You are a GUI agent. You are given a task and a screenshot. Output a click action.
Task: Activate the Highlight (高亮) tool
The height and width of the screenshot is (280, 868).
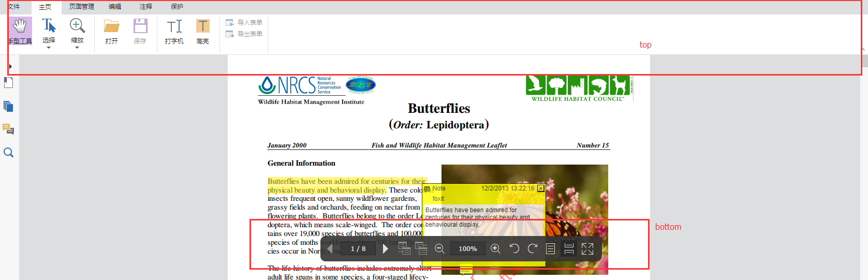202,31
